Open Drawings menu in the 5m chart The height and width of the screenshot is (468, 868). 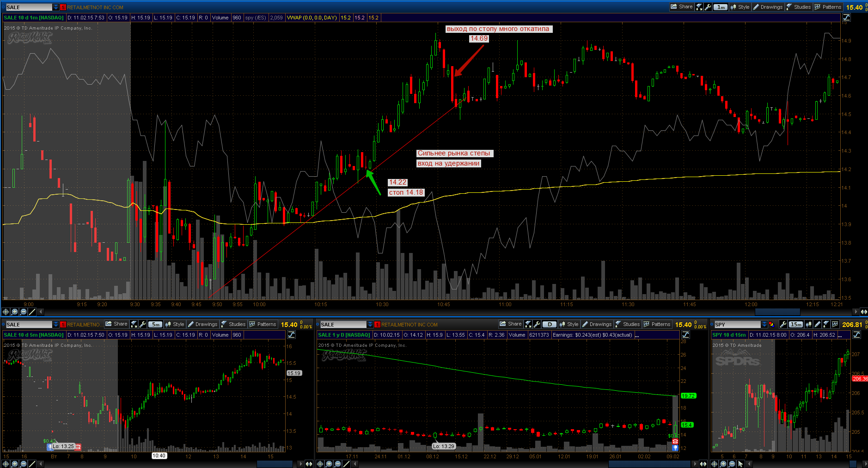(202, 324)
